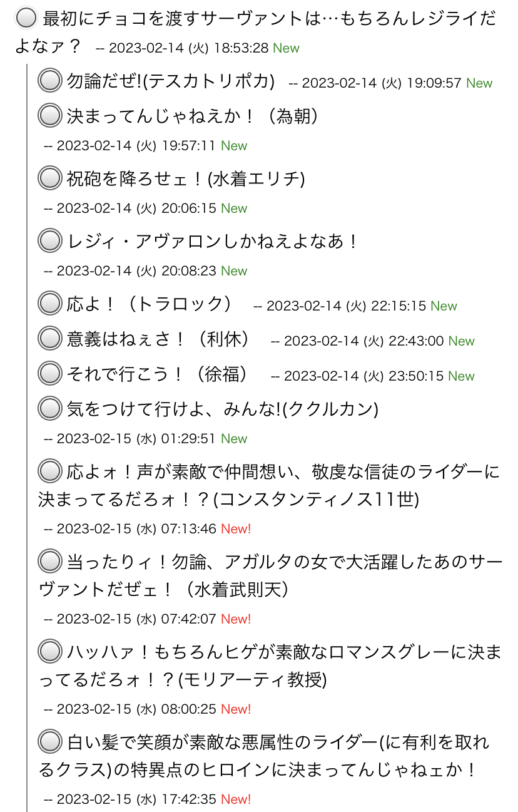The image size is (518, 812).
Task: Select the 水着エリチ reply radio button
Action: (x=50, y=179)
